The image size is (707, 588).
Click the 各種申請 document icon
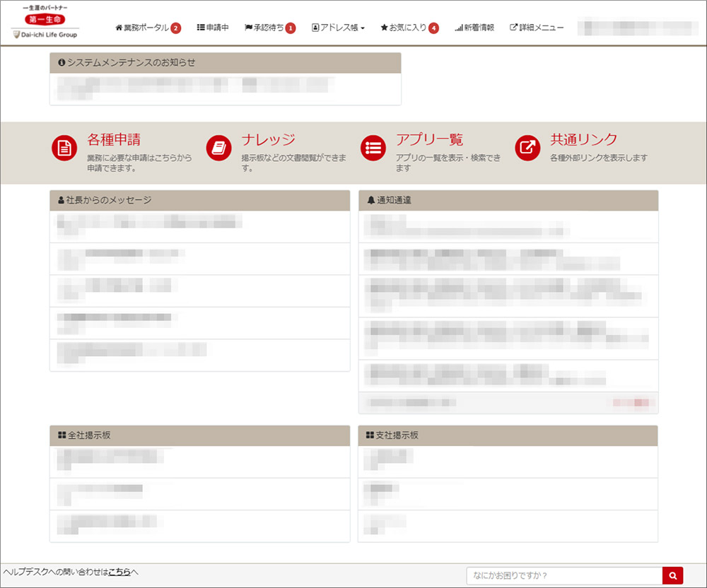click(x=64, y=148)
